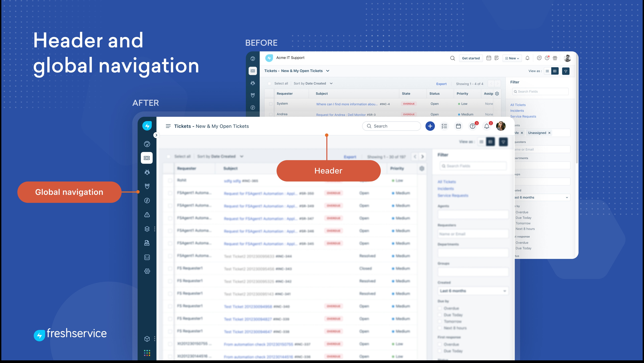Click the Priority column header in BEFORE table
The image size is (644, 363).
click(x=462, y=94)
